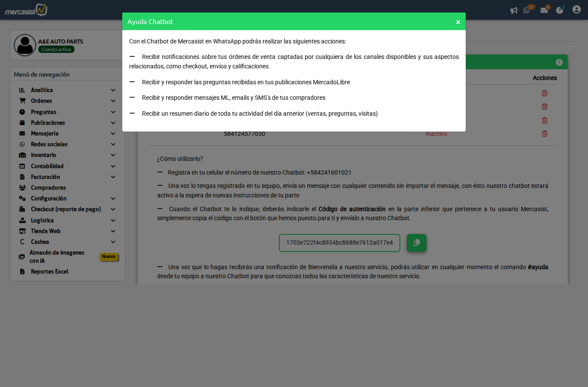The height and width of the screenshot is (387, 588).
Task: Expand the Tienda Web menu
Action: 44,231
